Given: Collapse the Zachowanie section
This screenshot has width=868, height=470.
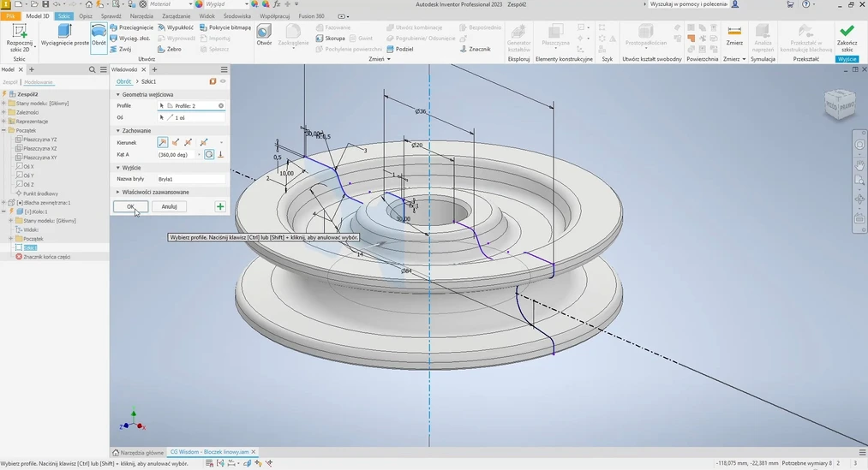Looking at the screenshot, I should pos(118,130).
